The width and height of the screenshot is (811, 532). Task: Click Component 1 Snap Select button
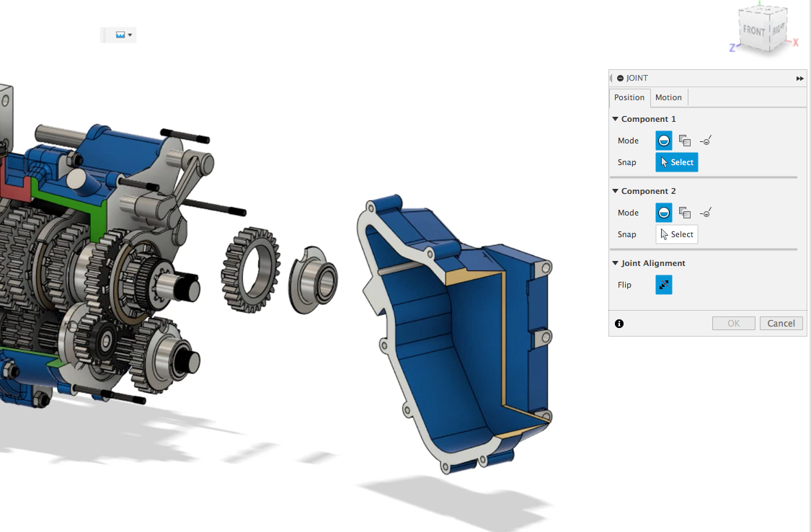(677, 162)
